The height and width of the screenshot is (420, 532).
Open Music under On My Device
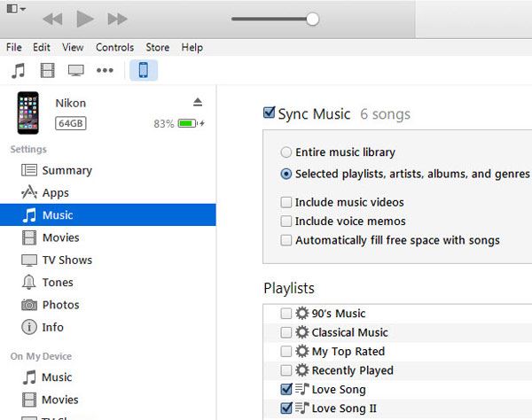pyautogui.click(x=108, y=377)
